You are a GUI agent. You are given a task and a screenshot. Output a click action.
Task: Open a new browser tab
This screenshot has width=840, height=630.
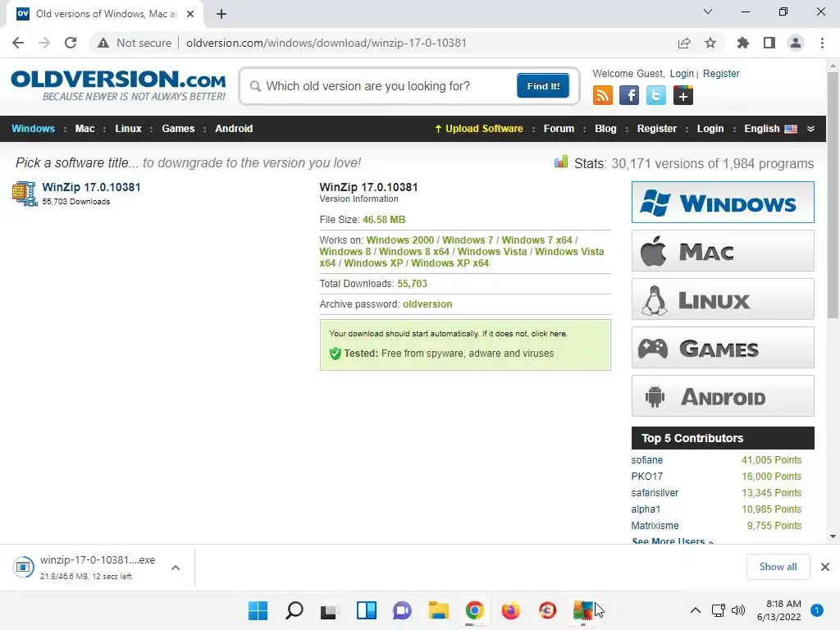(221, 14)
